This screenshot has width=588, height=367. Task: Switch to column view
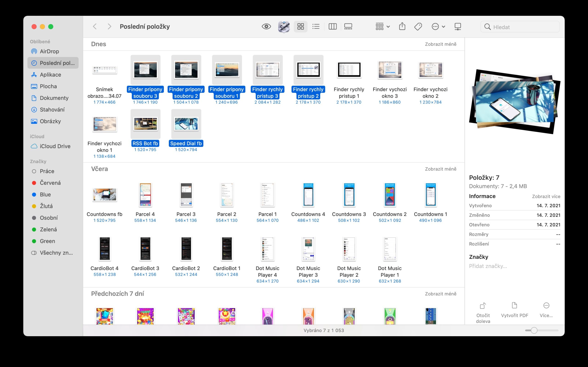click(x=333, y=26)
